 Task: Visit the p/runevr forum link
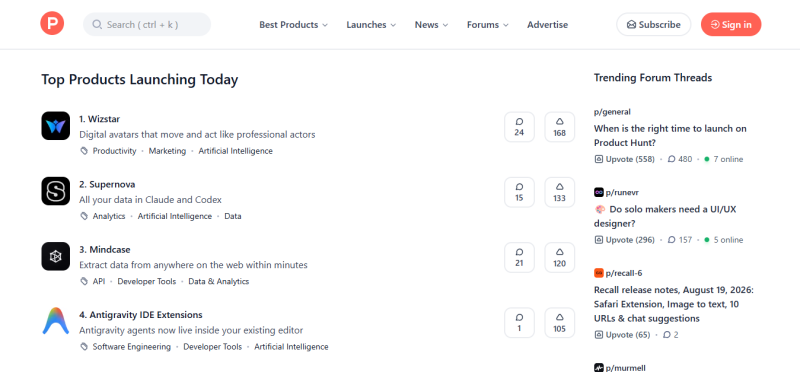622,192
